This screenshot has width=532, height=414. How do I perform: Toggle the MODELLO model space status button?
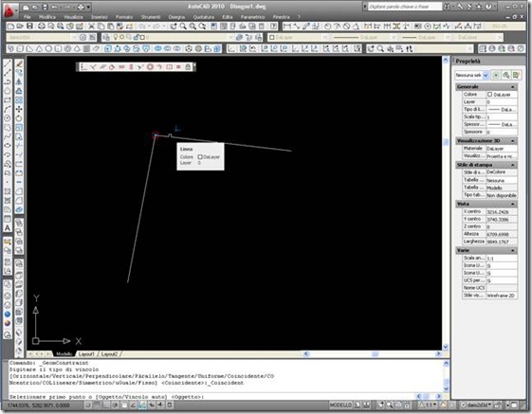click(340, 405)
